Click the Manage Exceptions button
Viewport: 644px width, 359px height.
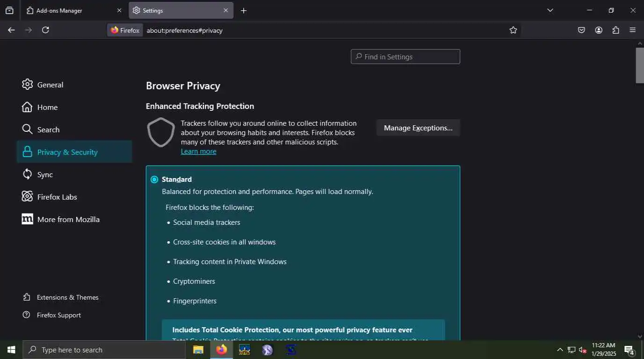[418, 128]
